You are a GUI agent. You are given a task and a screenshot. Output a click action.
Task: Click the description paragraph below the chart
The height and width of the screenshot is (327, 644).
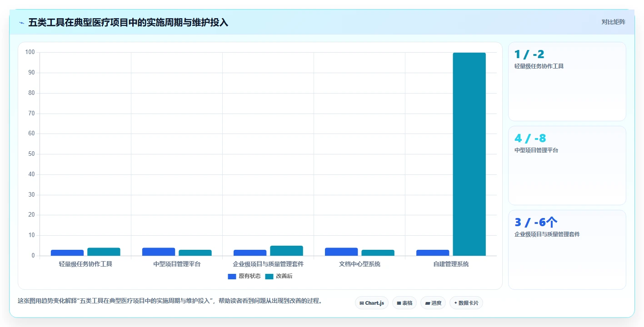pyautogui.click(x=170, y=301)
